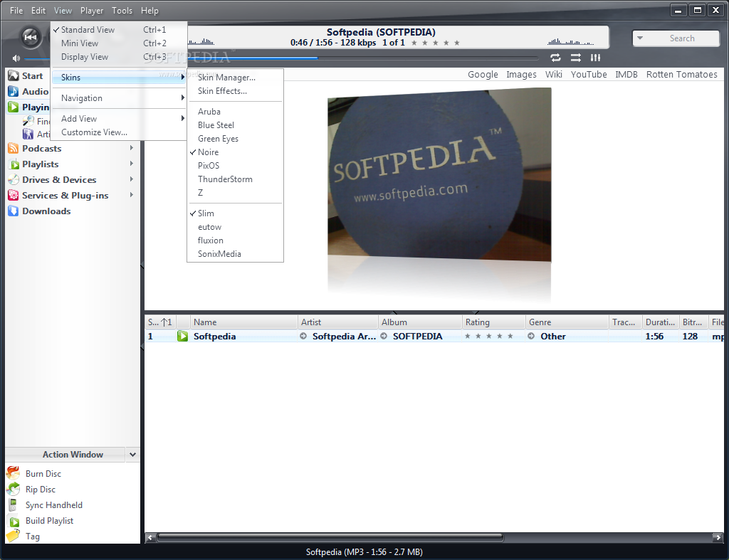Click the artist info icon under Playing Now
The width and height of the screenshot is (729, 560).
coord(28,134)
